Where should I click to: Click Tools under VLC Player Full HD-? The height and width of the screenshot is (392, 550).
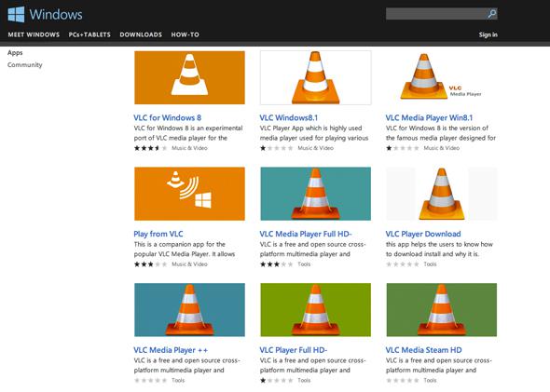(304, 380)
